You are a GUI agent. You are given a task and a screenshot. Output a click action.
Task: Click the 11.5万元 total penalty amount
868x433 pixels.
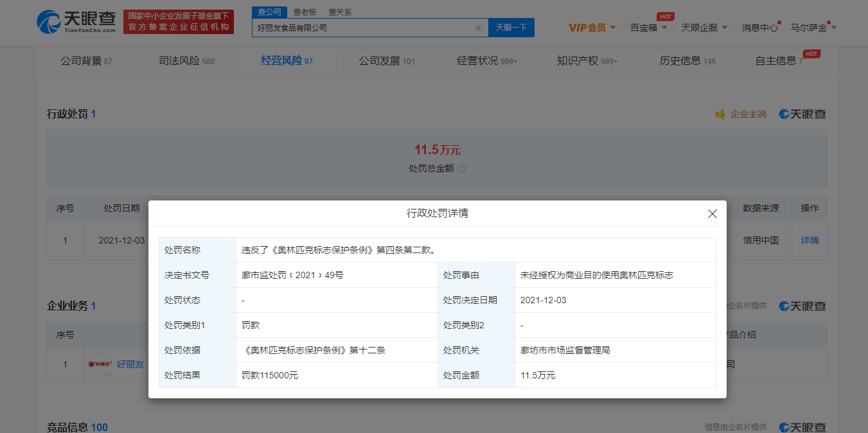tap(438, 150)
